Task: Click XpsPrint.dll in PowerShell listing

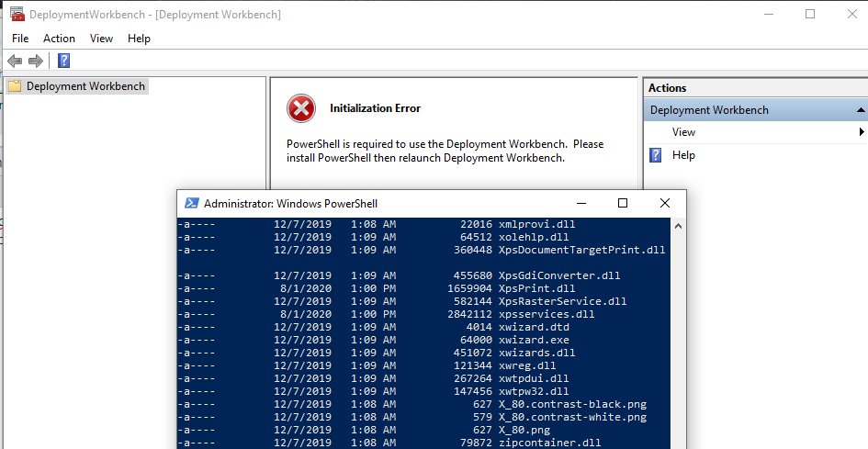Action: 537,288
